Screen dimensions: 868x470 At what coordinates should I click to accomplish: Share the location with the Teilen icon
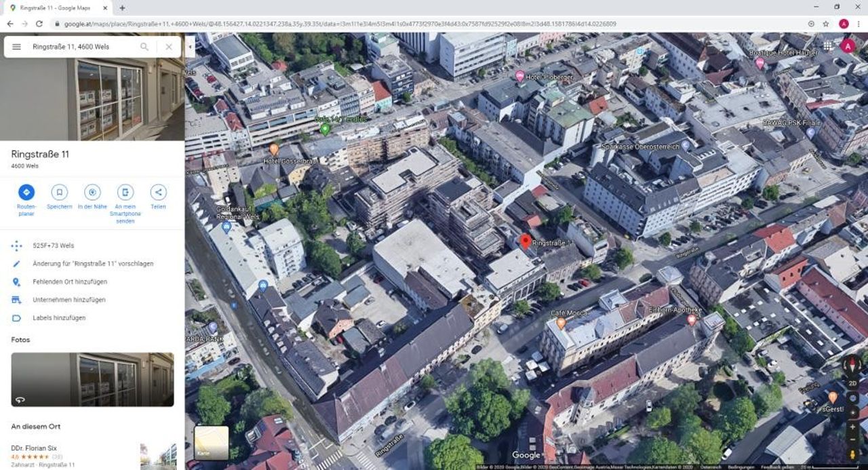(158, 192)
